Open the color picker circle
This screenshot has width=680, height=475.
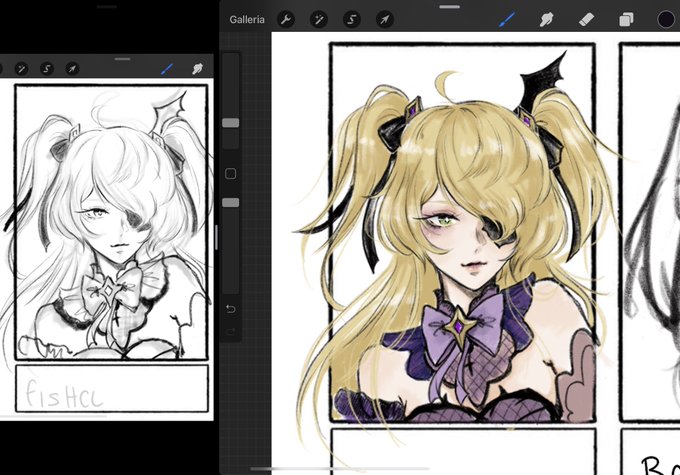tap(666, 20)
